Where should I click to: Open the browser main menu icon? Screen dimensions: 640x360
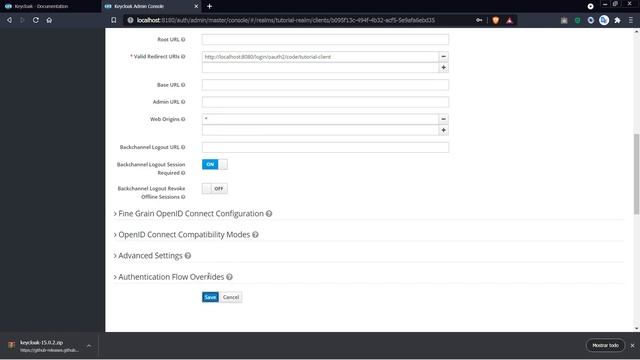(631, 20)
